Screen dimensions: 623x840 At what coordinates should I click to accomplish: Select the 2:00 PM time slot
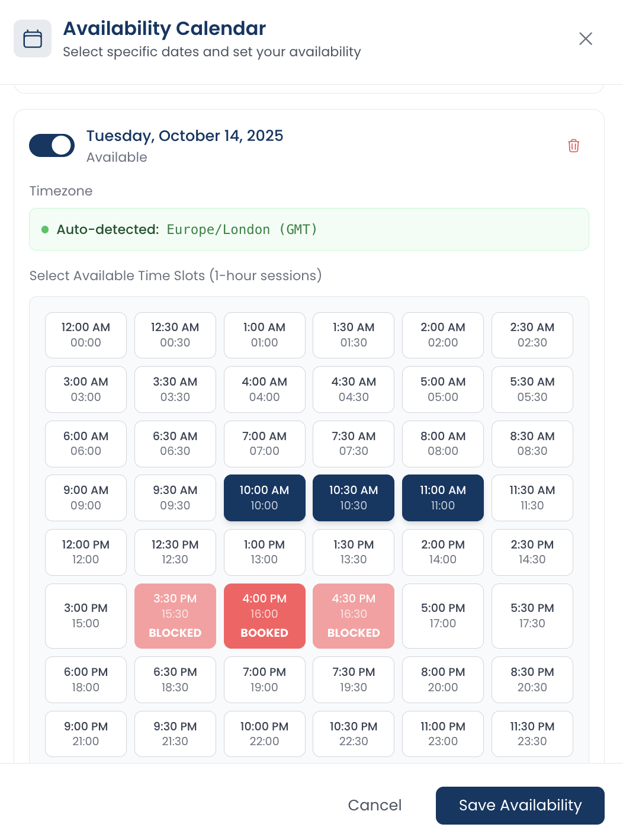pyautogui.click(x=442, y=552)
